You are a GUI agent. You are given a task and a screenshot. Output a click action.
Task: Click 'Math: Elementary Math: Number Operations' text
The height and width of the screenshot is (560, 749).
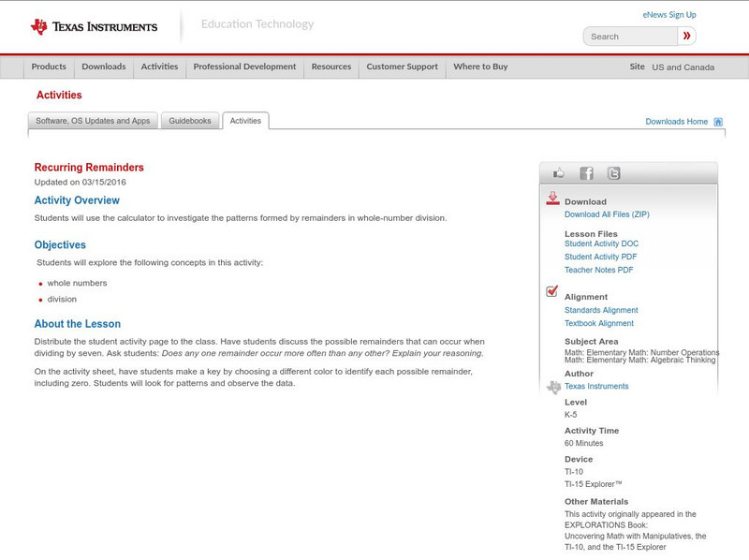point(641,352)
